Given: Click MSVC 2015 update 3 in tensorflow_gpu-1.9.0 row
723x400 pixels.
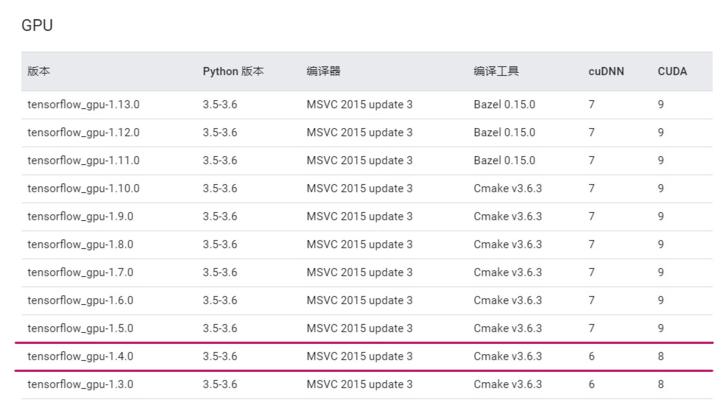Looking at the screenshot, I should [x=360, y=216].
